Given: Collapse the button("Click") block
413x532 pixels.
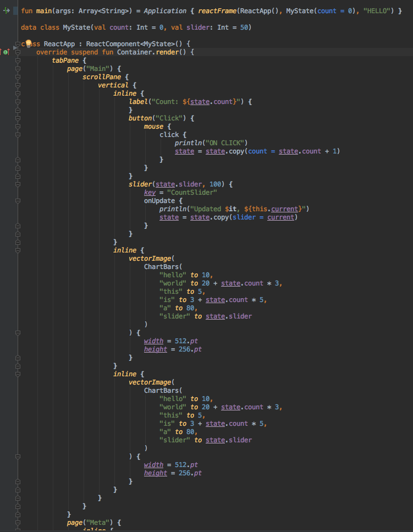Looking at the screenshot, I should pos(18,118).
